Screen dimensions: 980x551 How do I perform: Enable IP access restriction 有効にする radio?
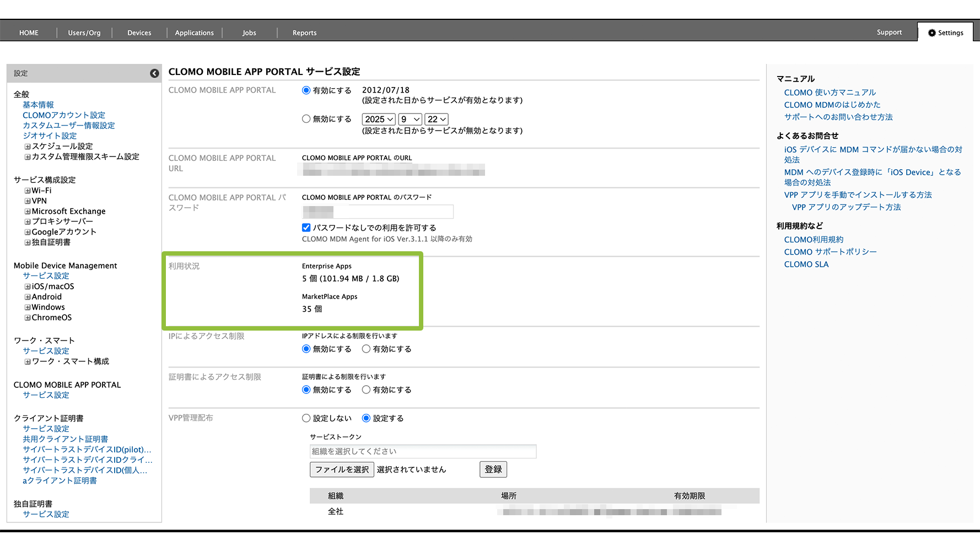366,349
